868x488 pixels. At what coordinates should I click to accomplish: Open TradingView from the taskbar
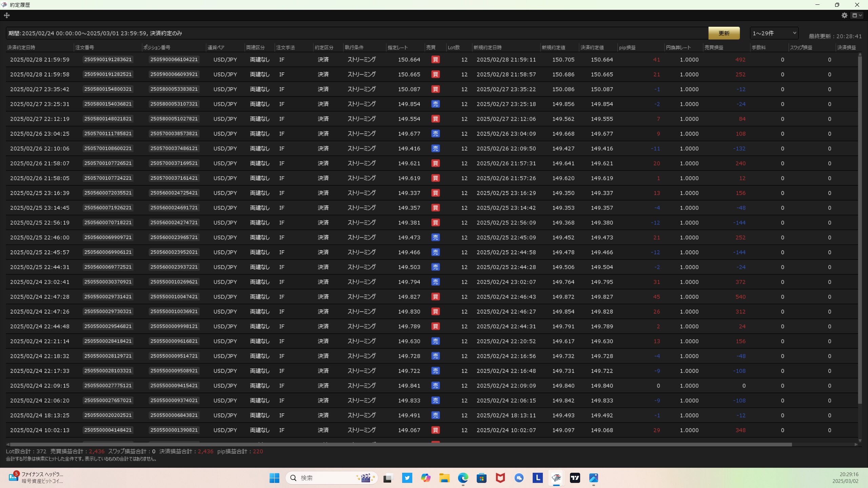(x=575, y=478)
